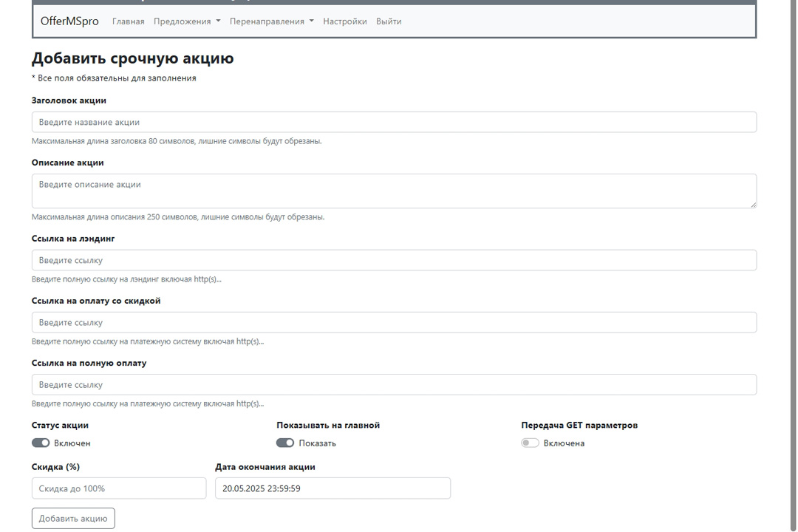Viewport: 798px width, 532px height.
Task: Open the Предложения dropdown menu
Action: point(187,21)
